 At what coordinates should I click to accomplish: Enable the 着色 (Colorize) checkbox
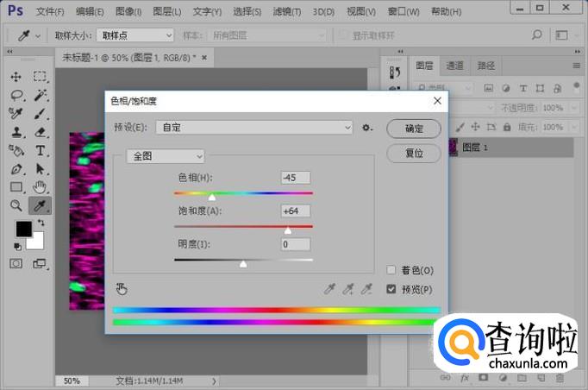click(x=391, y=270)
